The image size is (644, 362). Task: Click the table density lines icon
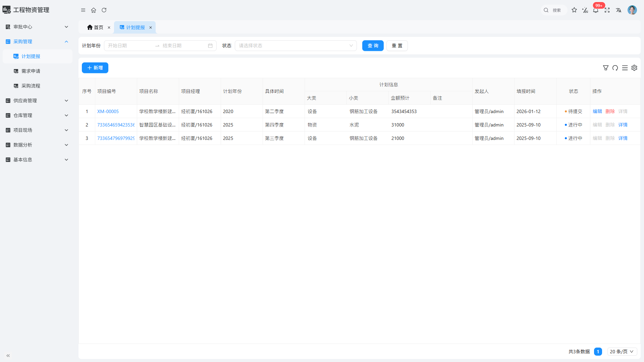[x=625, y=68]
